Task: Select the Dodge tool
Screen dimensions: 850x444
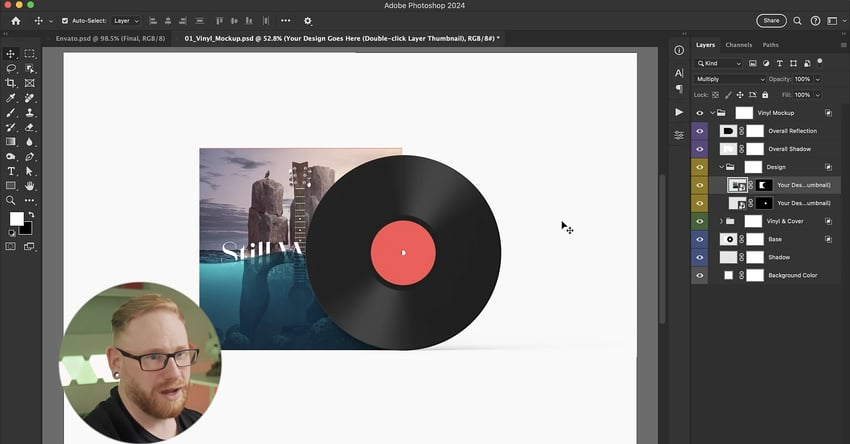Action: [10, 156]
